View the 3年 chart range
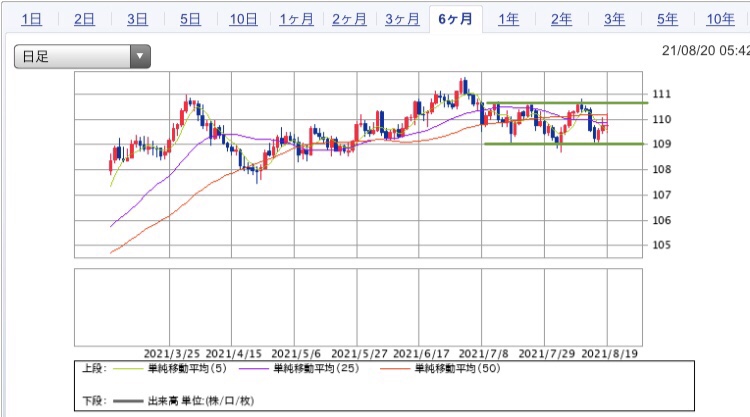This screenshot has width=750, height=417. click(x=614, y=19)
